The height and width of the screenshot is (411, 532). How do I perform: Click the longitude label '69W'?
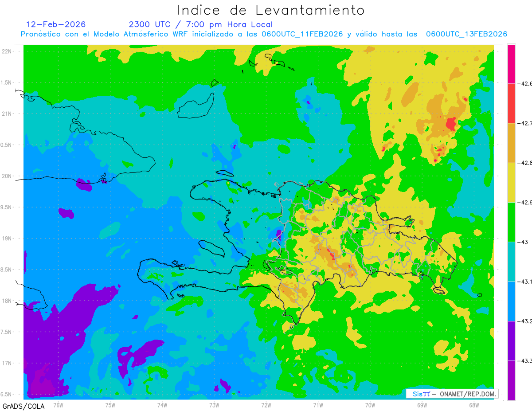pyautogui.click(x=422, y=404)
